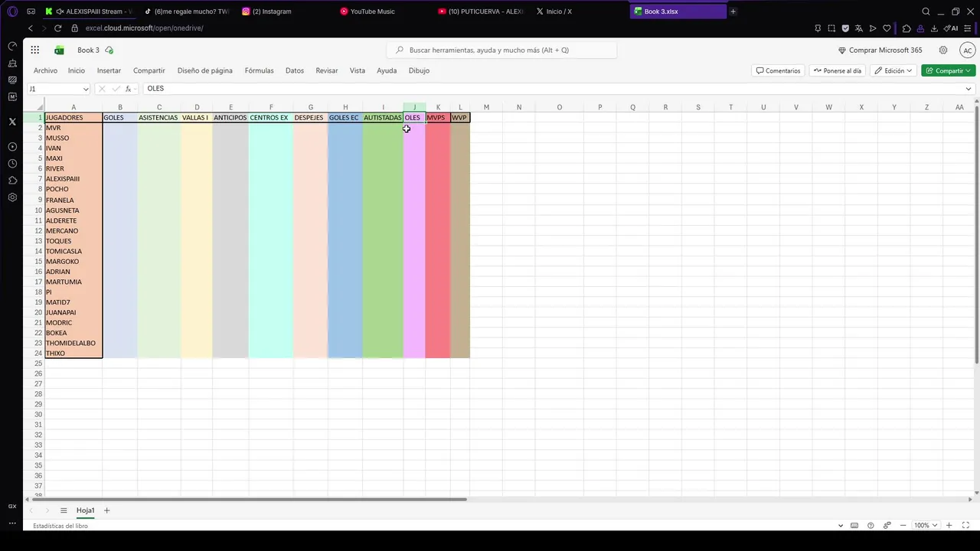Open the Dibujo ribbon tab
Image resolution: width=980 pixels, height=551 pixels.
tap(419, 70)
